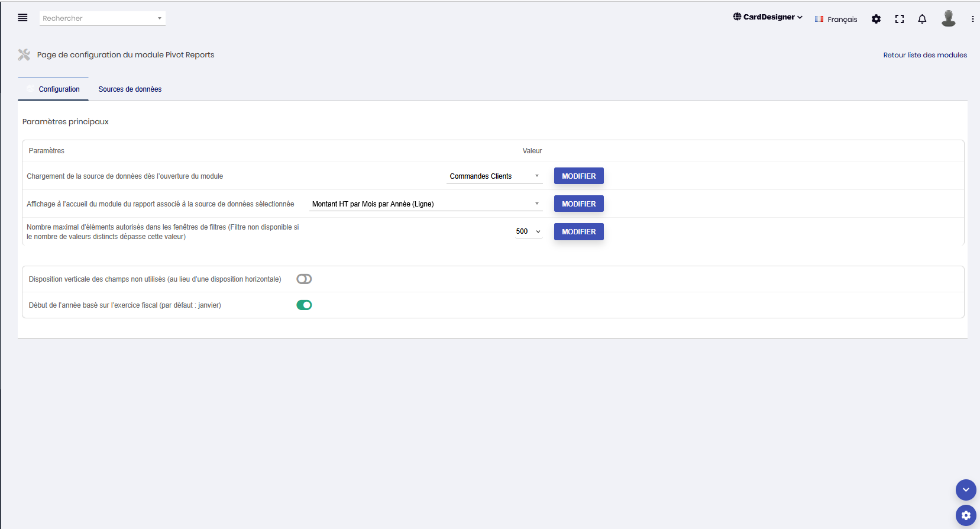Open the hamburger main menu
The height and width of the screenshot is (529, 980).
coord(22,18)
